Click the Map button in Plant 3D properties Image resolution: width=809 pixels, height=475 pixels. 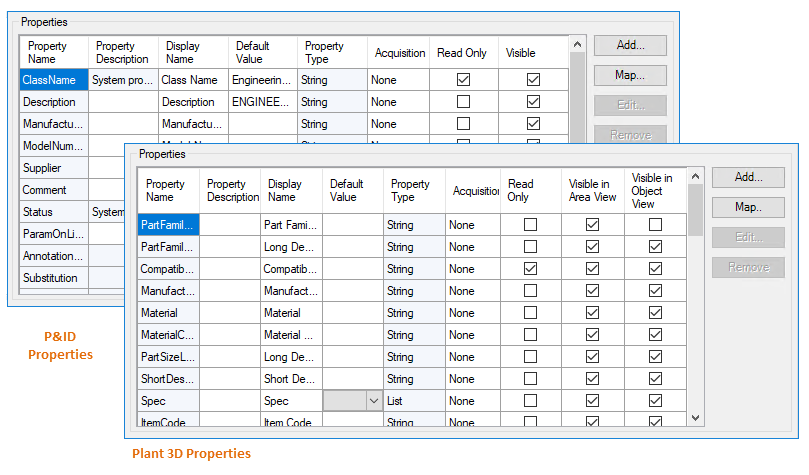[x=748, y=207]
